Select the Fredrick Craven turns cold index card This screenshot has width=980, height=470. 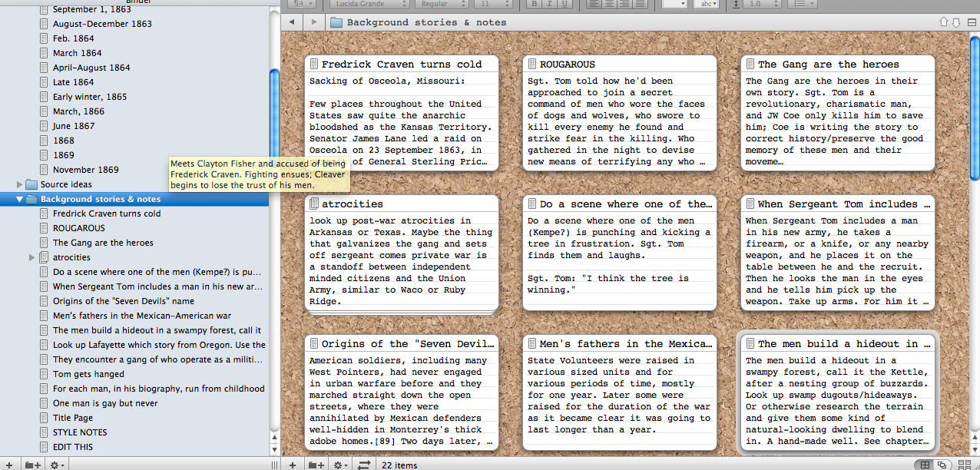click(402, 65)
